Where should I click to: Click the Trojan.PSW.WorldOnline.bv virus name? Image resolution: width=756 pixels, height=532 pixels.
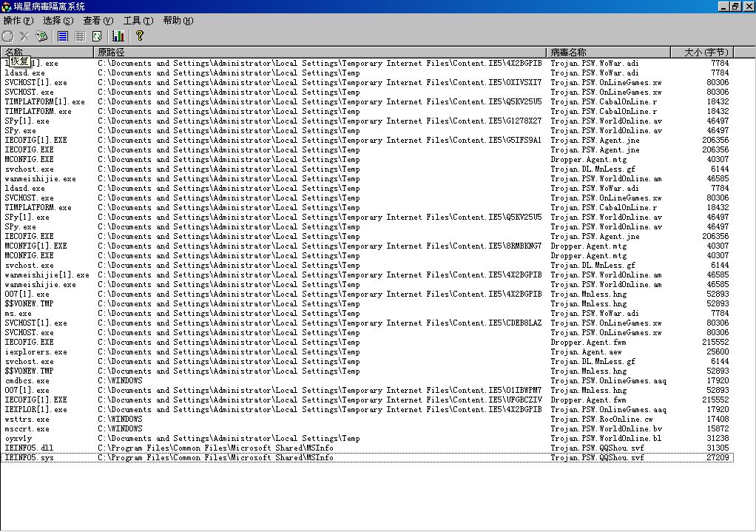607,429
